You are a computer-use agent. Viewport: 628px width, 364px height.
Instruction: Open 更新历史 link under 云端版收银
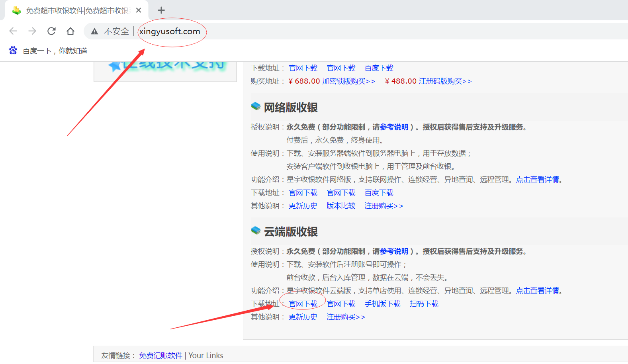(x=303, y=317)
